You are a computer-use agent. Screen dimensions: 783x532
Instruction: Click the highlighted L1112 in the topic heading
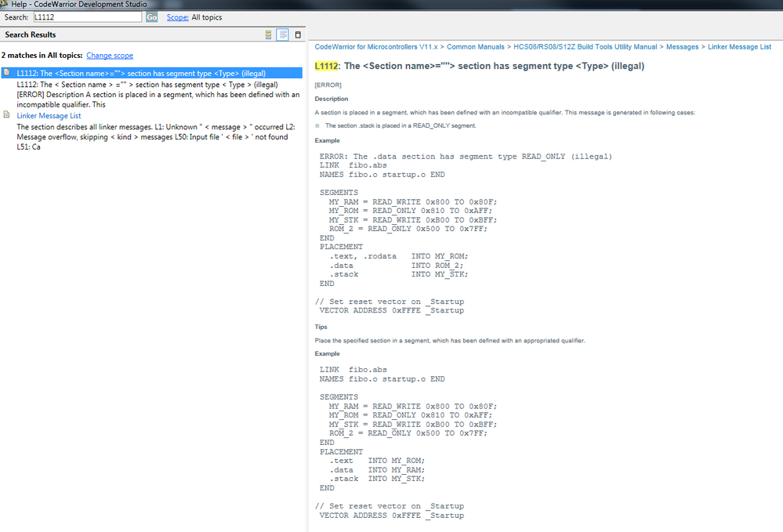point(327,66)
